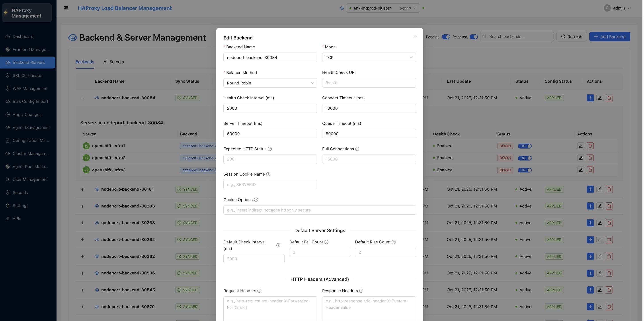Viewport: 644px width, 321px height.
Task: Click the HAProxy Load Balancer Management title
Action: pos(125,8)
